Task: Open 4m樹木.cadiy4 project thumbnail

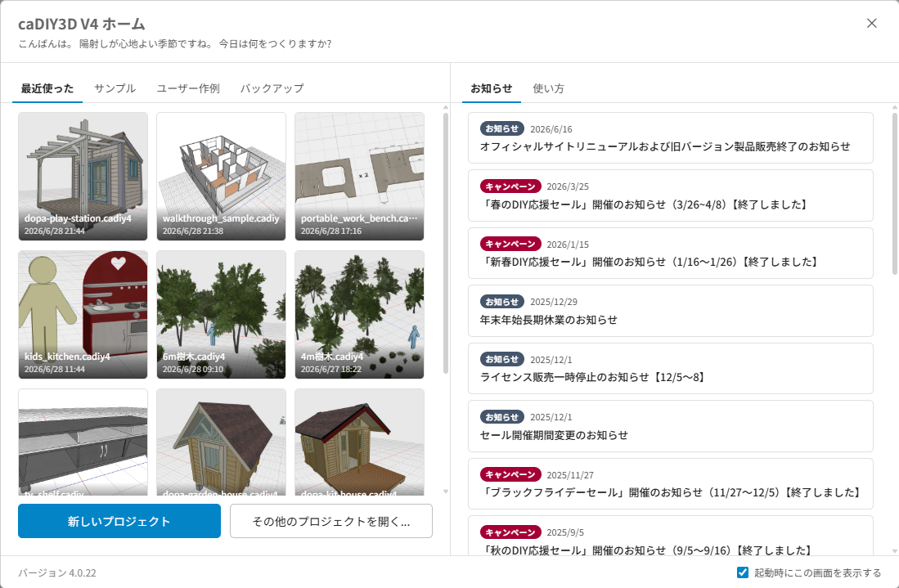Action: [359, 315]
